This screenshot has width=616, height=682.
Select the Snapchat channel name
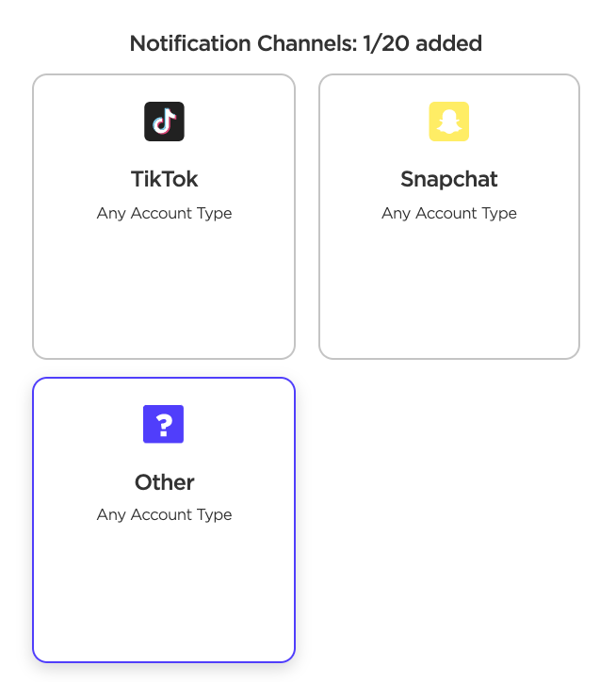449,179
